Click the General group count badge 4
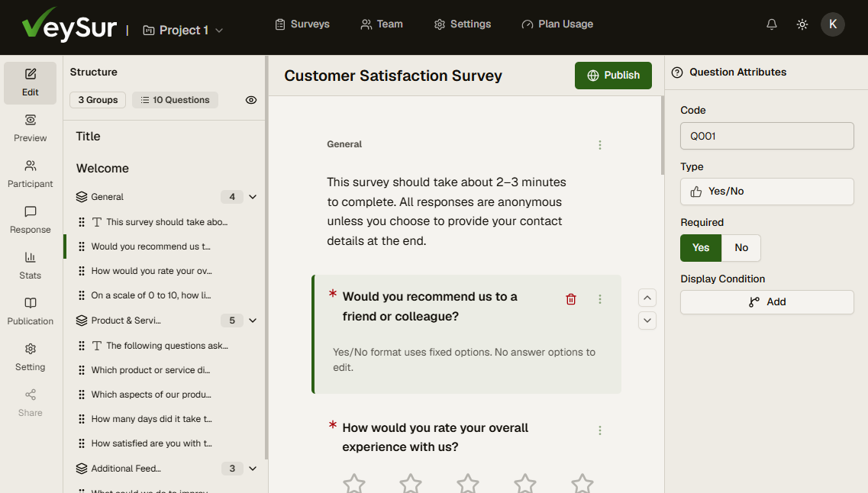 [232, 197]
